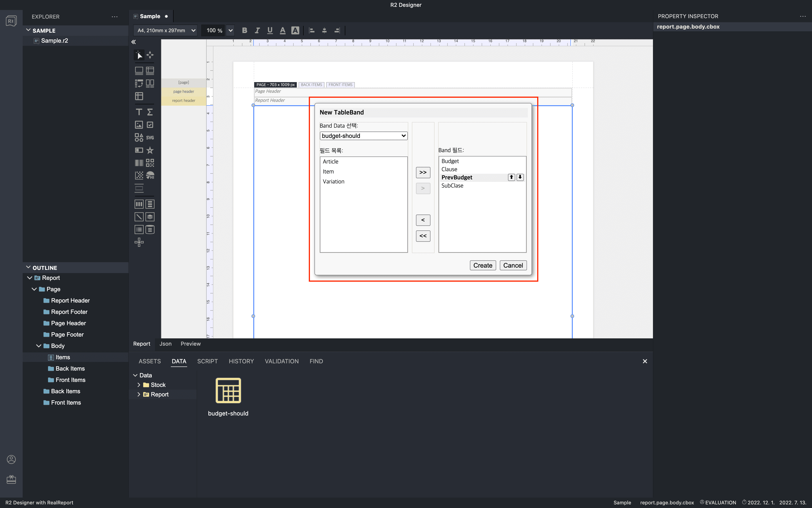Open Sample.r2 file in explorer
The height and width of the screenshot is (508, 812).
pos(54,41)
